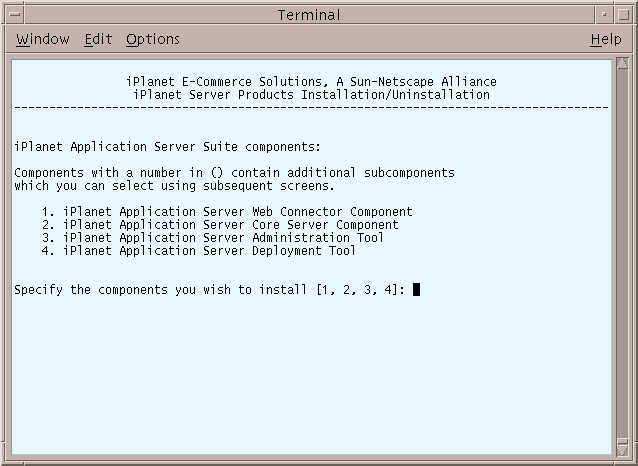This screenshot has width=638, height=466.
Task: Open the window menu button in title bar
Action: coord(15,15)
